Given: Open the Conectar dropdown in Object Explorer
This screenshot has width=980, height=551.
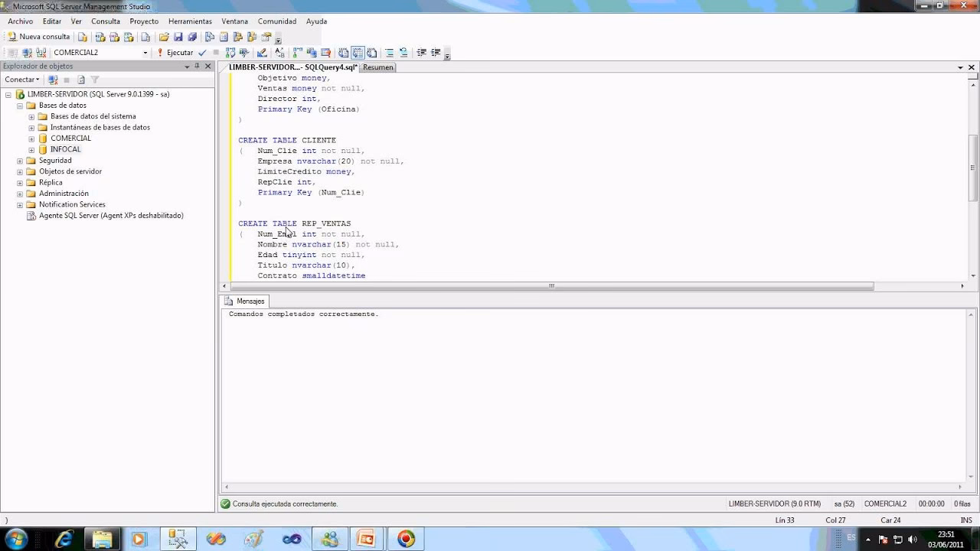Looking at the screenshot, I should click(x=22, y=80).
